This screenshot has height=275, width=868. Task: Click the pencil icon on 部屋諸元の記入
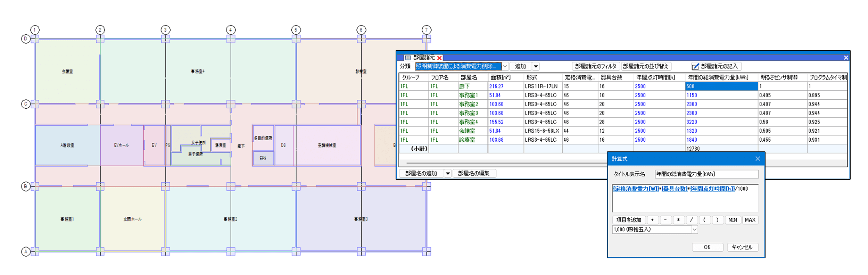pos(695,67)
